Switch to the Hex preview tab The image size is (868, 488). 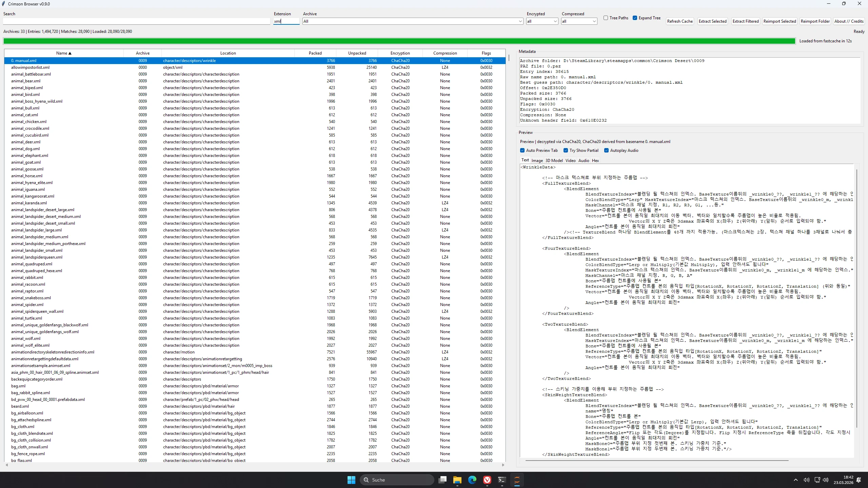pos(595,161)
